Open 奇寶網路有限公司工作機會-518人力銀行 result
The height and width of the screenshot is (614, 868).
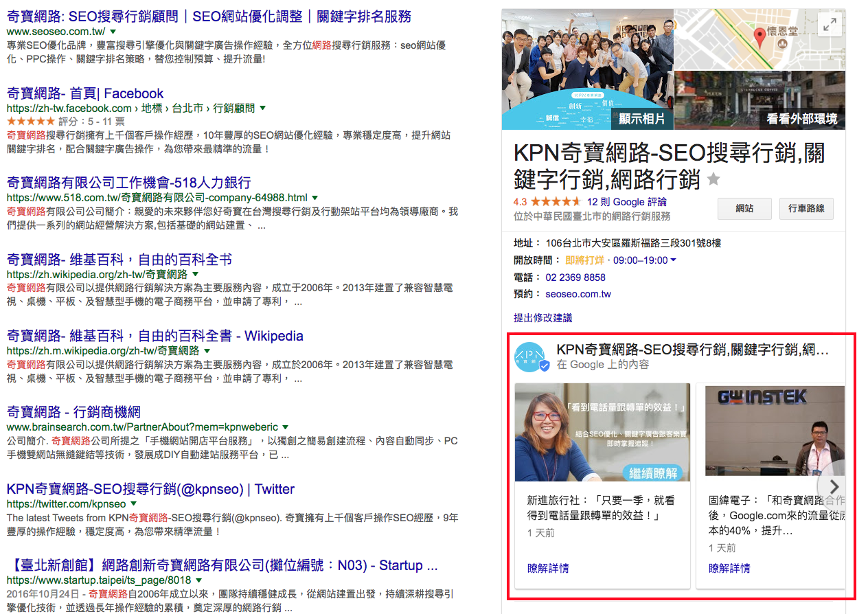(128, 183)
